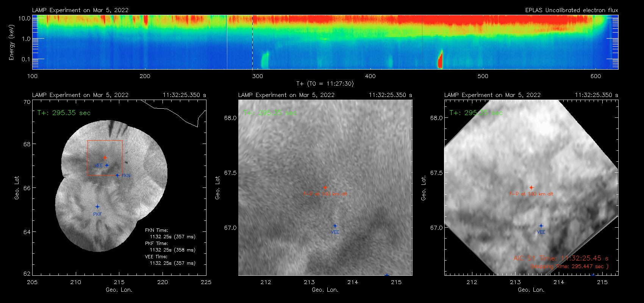Click the 'FKN Time:' legend entry
This screenshot has width=644, height=303.
(x=156, y=230)
